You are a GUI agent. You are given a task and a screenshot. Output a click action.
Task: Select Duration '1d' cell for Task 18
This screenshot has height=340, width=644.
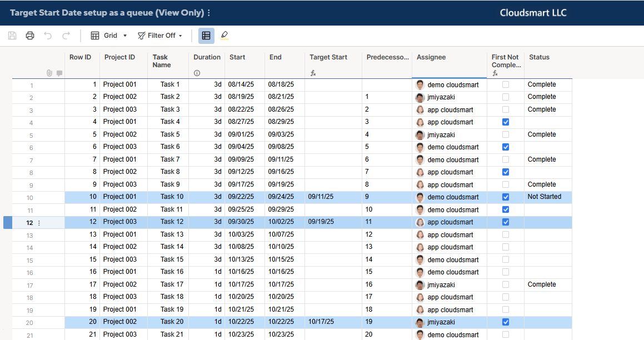[x=207, y=297]
